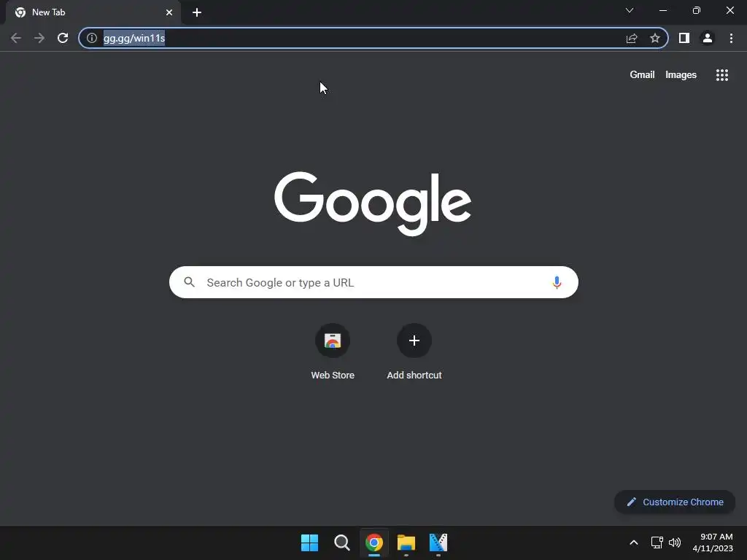
Task: Click Customize Chrome button
Action: (x=675, y=502)
